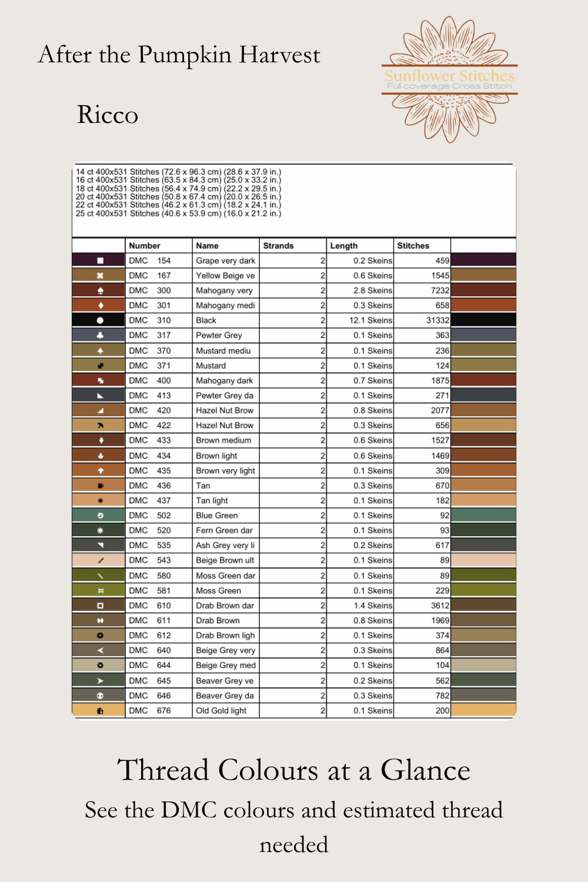This screenshot has width=588, height=882.
Task: Select the arrow symbol for DMC 640
Action: (100, 650)
